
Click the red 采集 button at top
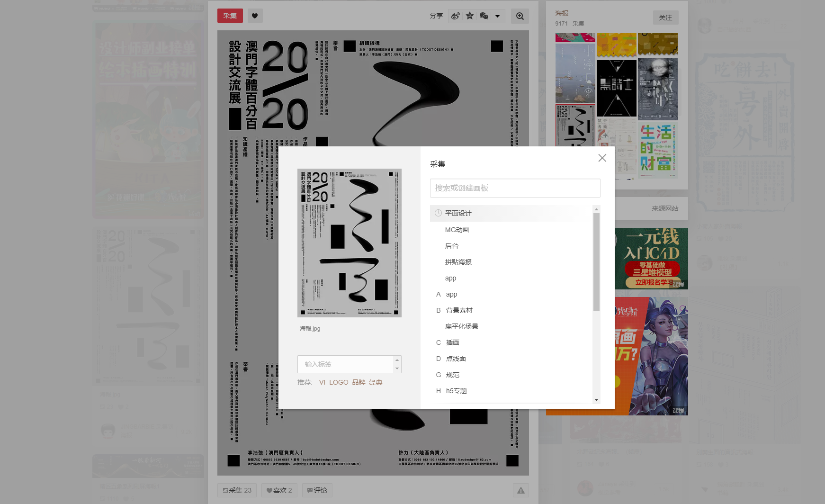pyautogui.click(x=230, y=16)
